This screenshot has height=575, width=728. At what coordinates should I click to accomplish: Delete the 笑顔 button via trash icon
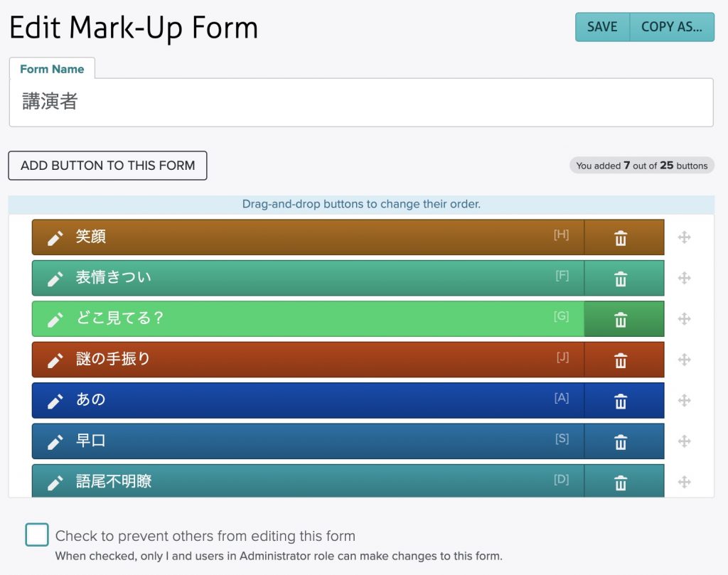click(x=621, y=237)
